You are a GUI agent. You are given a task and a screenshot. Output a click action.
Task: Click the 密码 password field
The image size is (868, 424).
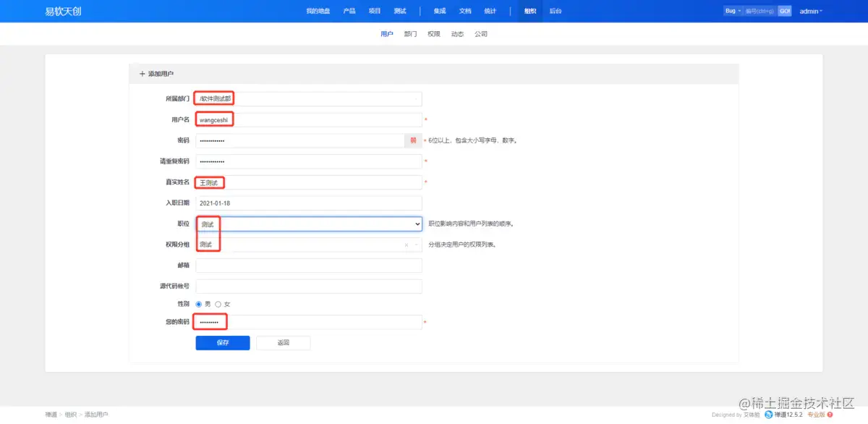300,140
